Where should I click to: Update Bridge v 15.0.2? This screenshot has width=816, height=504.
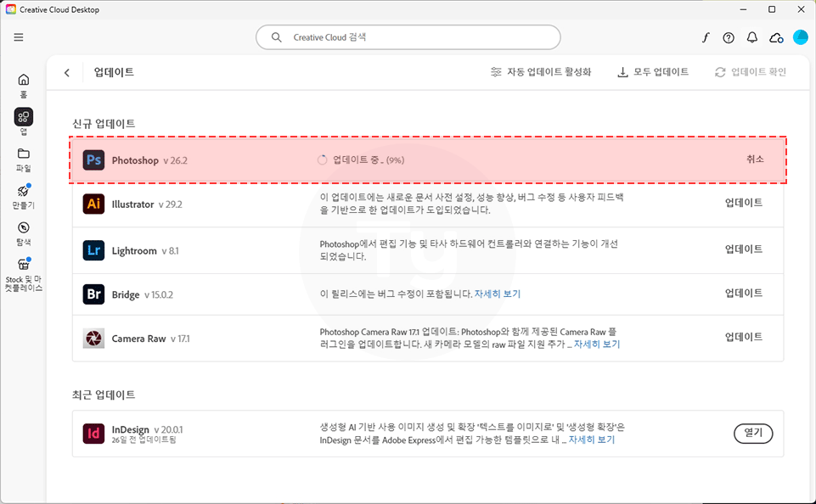pyautogui.click(x=744, y=293)
